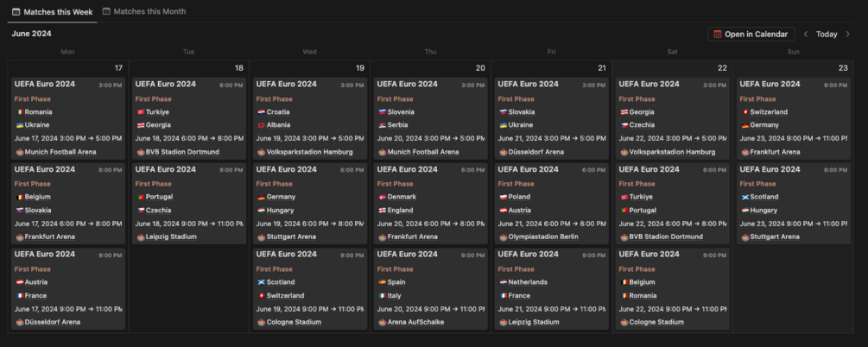The image size is (868, 347).
Task: Select Germany team on June 23
Action: [763, 125]
